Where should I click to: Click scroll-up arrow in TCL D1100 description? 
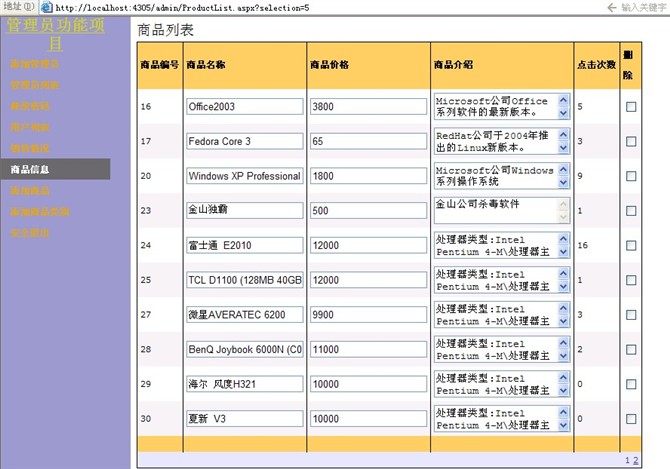pos(564,273)
